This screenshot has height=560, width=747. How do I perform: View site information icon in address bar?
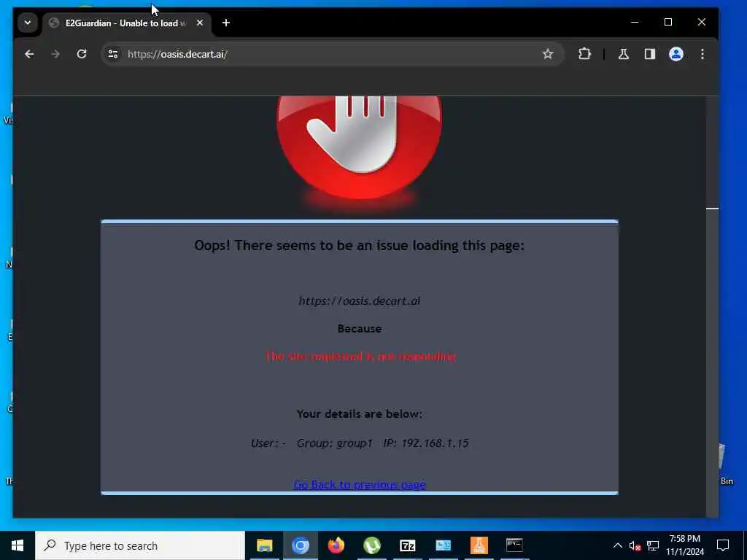tap(113, 54)
